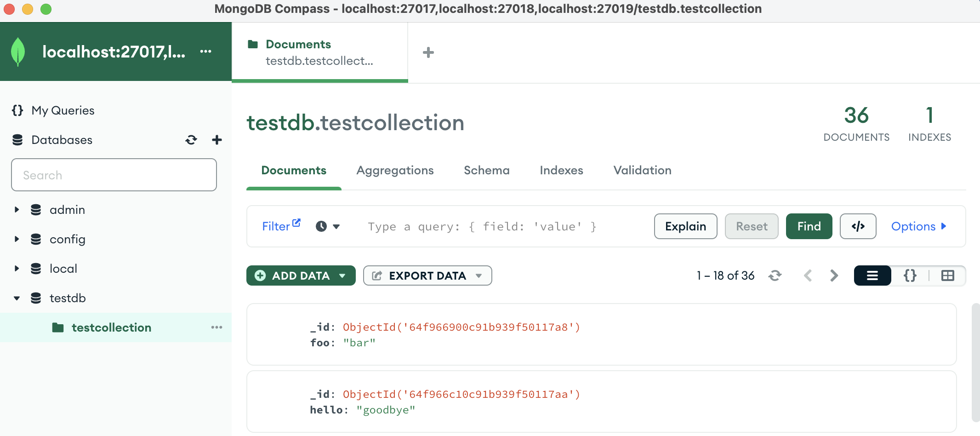Open testcollection ellipsis actions menu
980x436 pixels.
point(217,327)
